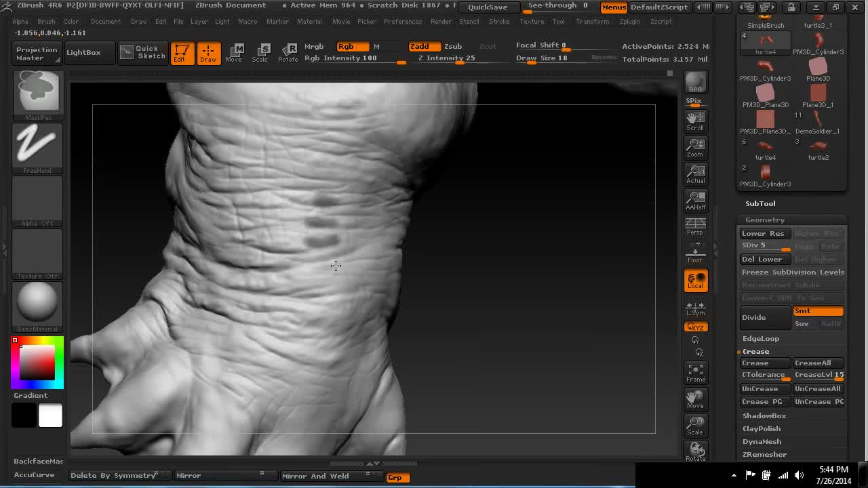Open the MaskPen brush thumbnail
This screenshot has width=868, height=488.
38,94
